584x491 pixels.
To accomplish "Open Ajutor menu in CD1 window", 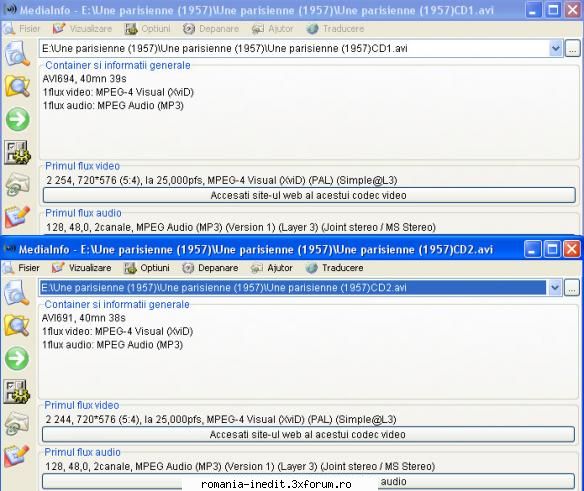I will (272, 29).
